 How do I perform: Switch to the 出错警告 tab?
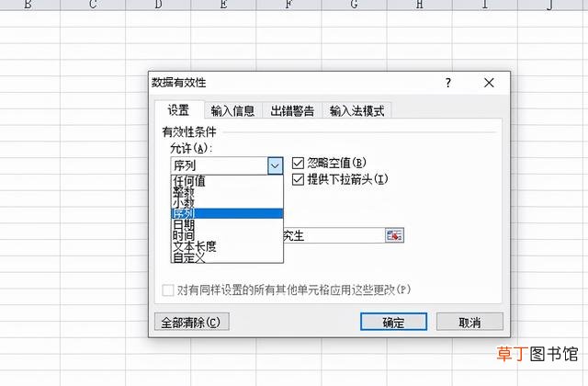(x=292, y=110)
